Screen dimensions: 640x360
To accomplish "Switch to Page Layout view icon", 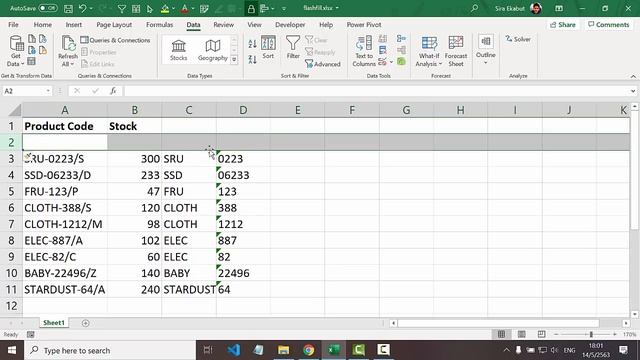I will (522, 334).
